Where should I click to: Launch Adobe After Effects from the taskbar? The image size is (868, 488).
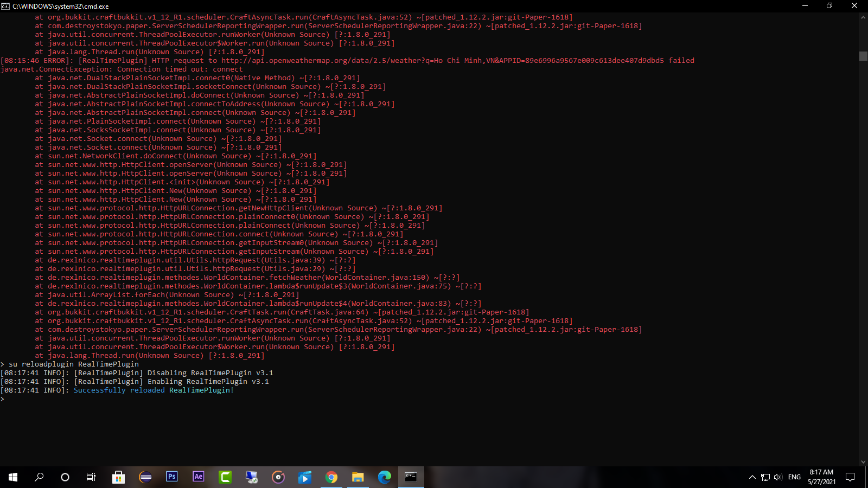pyautogui.click(x=198, y=477)
